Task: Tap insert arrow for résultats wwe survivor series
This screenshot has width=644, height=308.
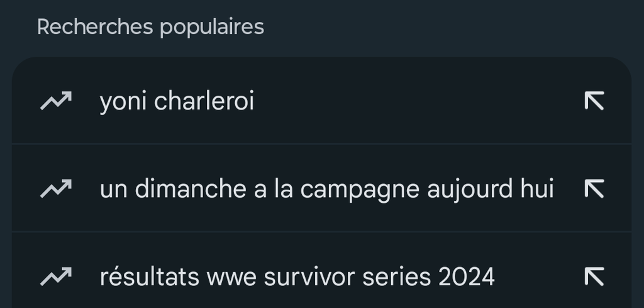Action: pyautogui.click(x=594, y=277)
